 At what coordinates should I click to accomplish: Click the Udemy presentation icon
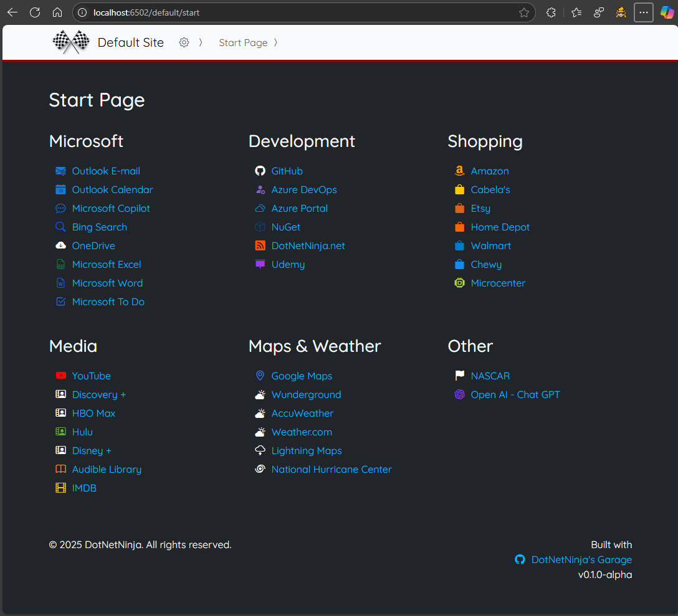(x=260, y=264)
